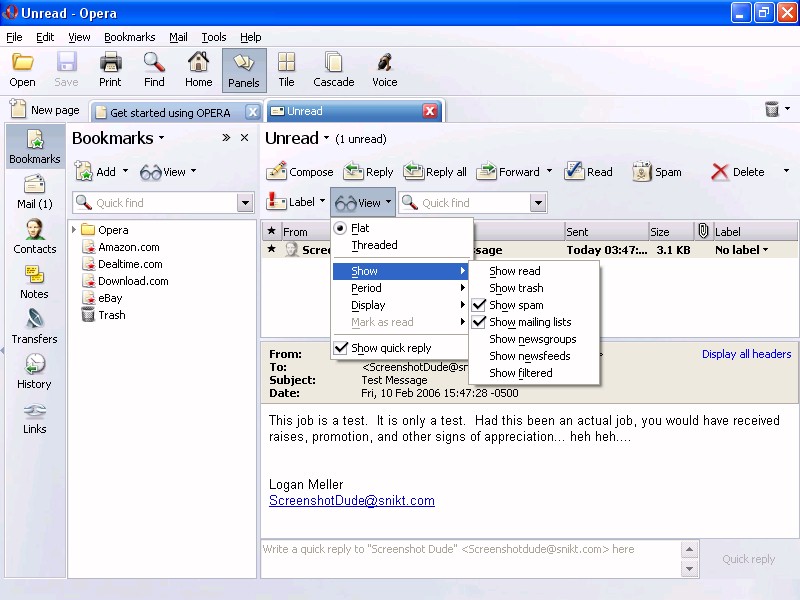Open the Cascade windows tool
The image size is (800, 600).
click(333, 70)
